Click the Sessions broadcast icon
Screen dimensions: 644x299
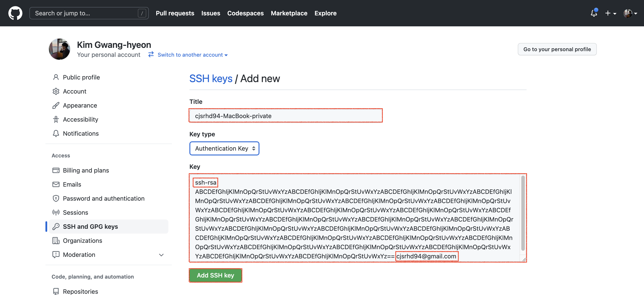click(x=56, y=213)
